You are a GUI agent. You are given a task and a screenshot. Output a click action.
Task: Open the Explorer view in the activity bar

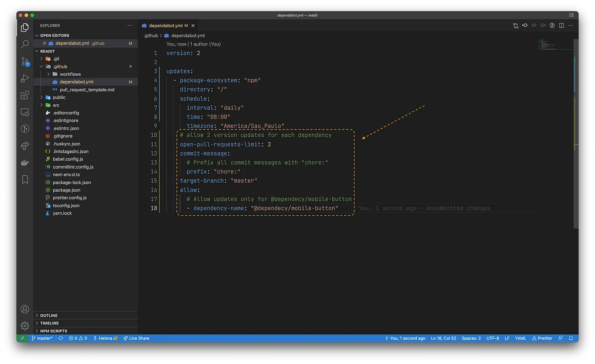[25, 28]
